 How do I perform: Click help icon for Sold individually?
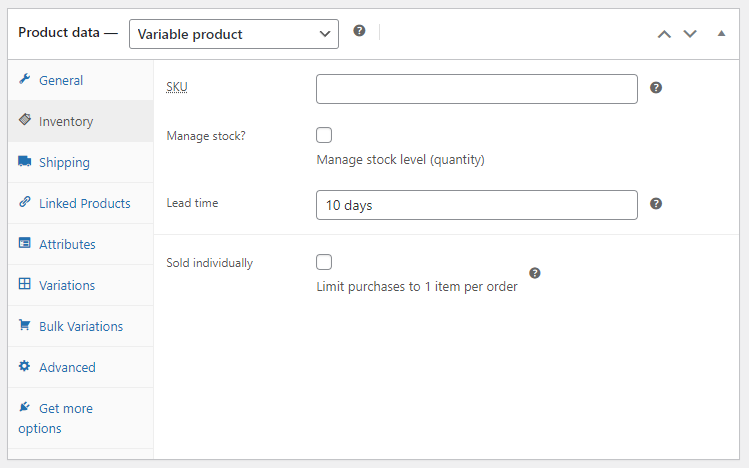click(535, 273)
